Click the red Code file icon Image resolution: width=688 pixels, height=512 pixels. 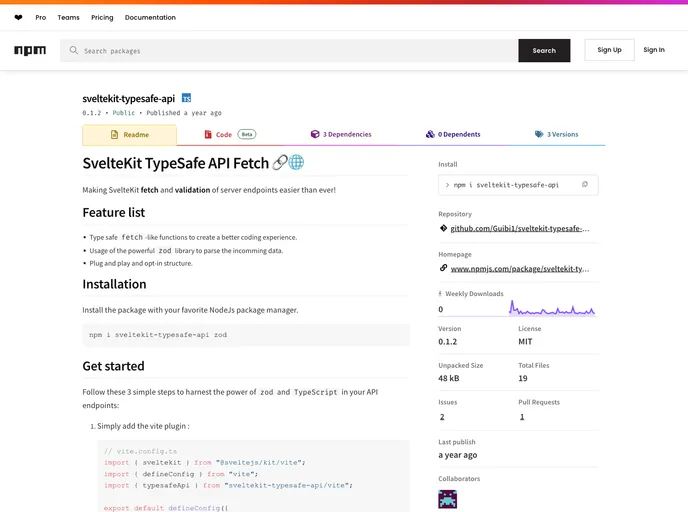(x=208, y=134)
